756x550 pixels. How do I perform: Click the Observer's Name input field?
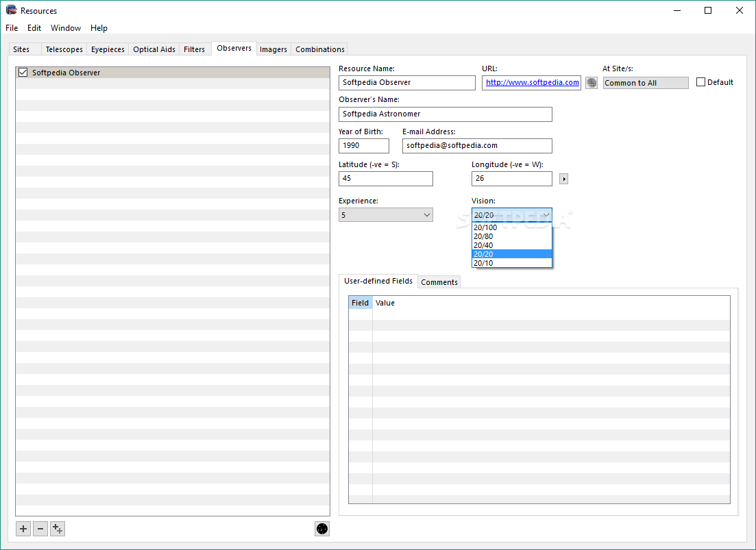click(446, 114)
